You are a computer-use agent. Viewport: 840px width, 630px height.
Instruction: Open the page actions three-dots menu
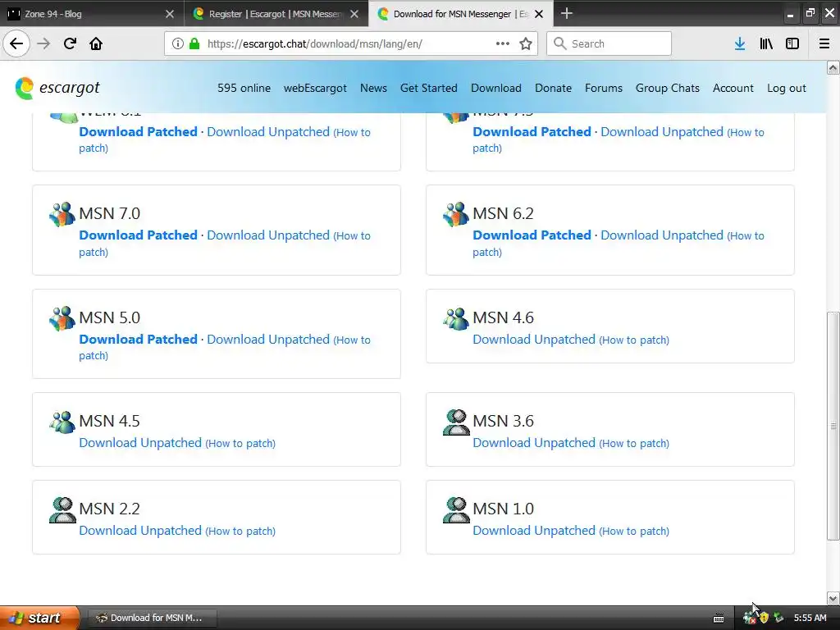point(503,43)
